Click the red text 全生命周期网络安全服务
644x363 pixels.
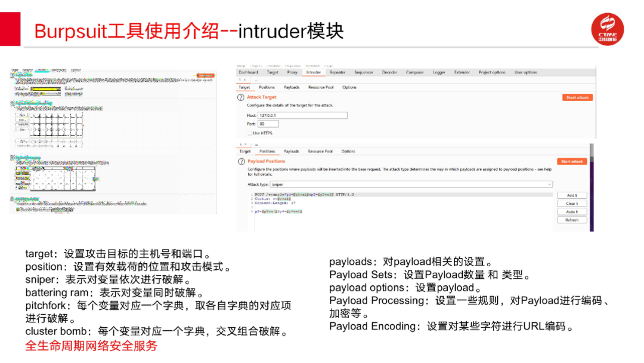point(91,346)
